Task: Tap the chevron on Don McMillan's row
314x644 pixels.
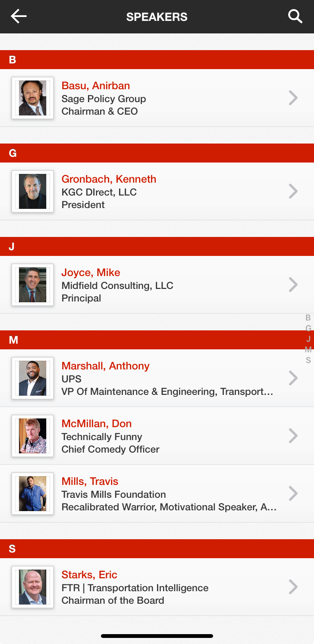Action: tap(293, 436)
